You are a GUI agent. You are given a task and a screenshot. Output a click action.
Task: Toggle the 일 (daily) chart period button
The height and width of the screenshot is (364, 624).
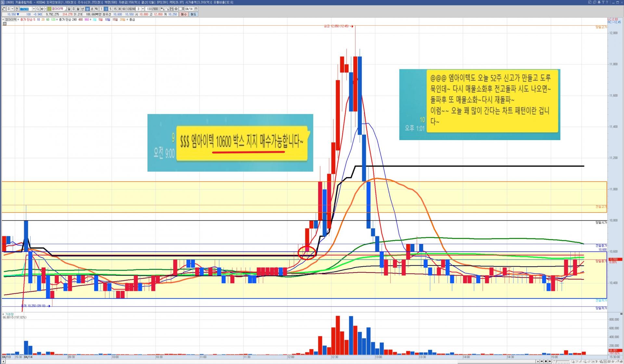pos(69,9)
